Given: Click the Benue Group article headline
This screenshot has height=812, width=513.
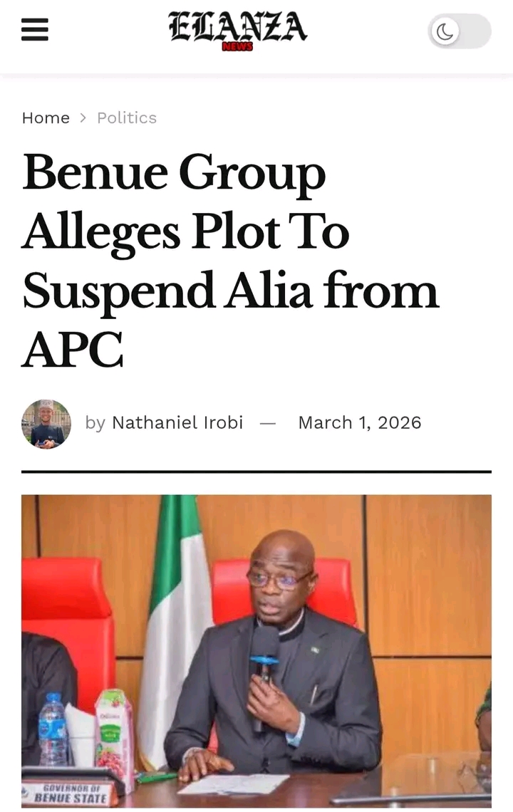Looking at the screenshot, I should point(230,260).
